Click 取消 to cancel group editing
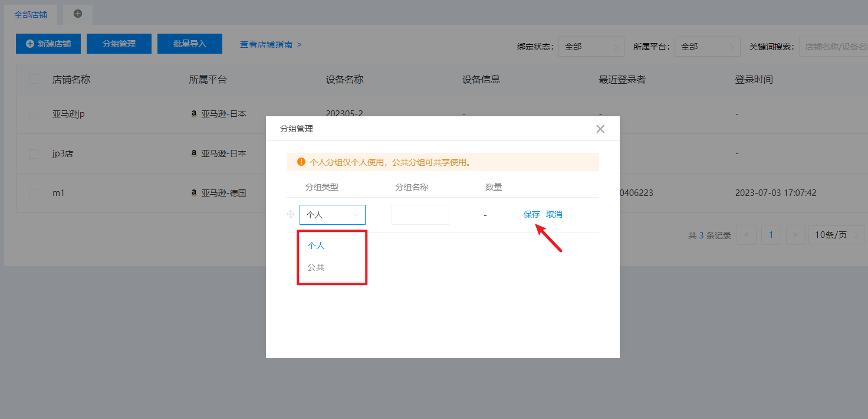 click(554, 214)
